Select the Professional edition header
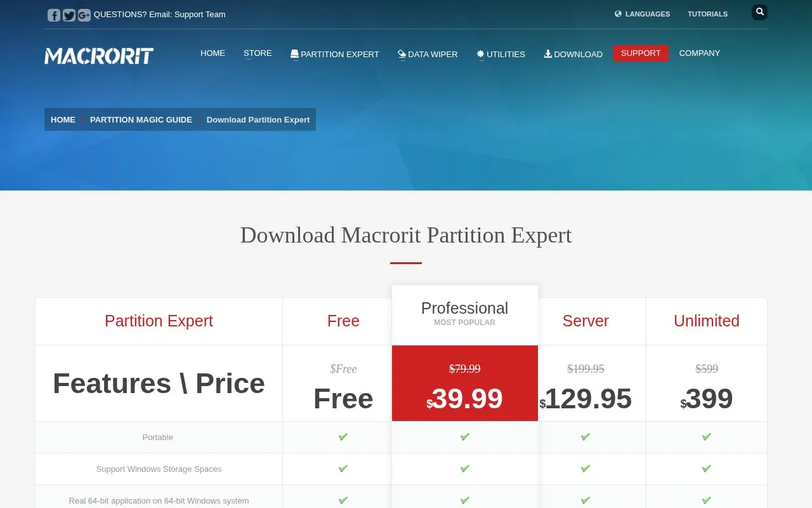 coord(465,315)
